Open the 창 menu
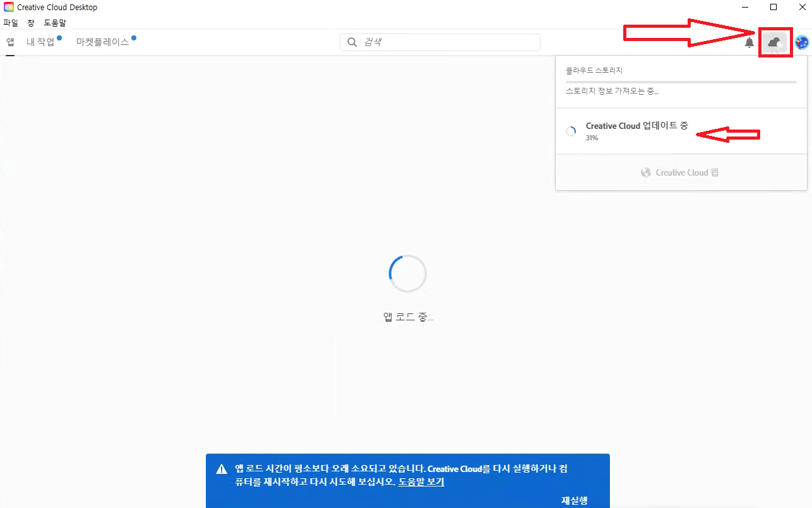Screen dimensions: 812x508 (x=31, y=22)
